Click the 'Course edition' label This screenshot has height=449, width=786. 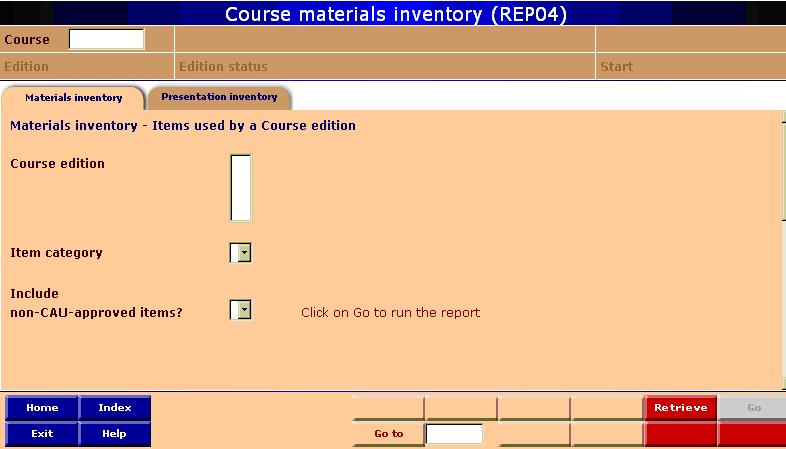[x=58, y=164]
